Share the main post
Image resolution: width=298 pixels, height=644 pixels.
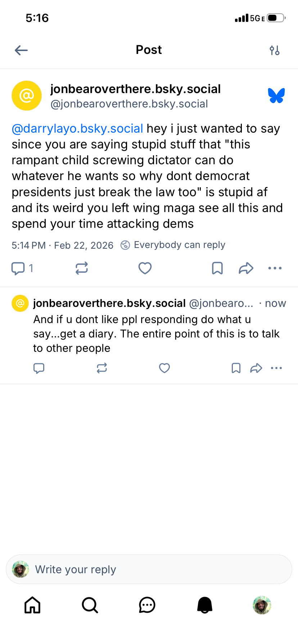coord(246,268)
